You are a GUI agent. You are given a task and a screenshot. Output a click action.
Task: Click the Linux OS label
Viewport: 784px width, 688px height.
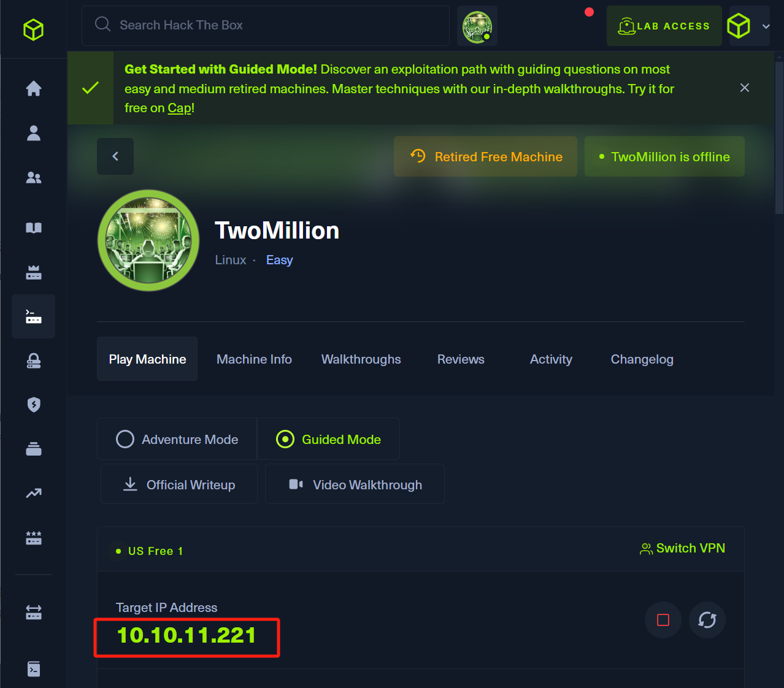231,260
